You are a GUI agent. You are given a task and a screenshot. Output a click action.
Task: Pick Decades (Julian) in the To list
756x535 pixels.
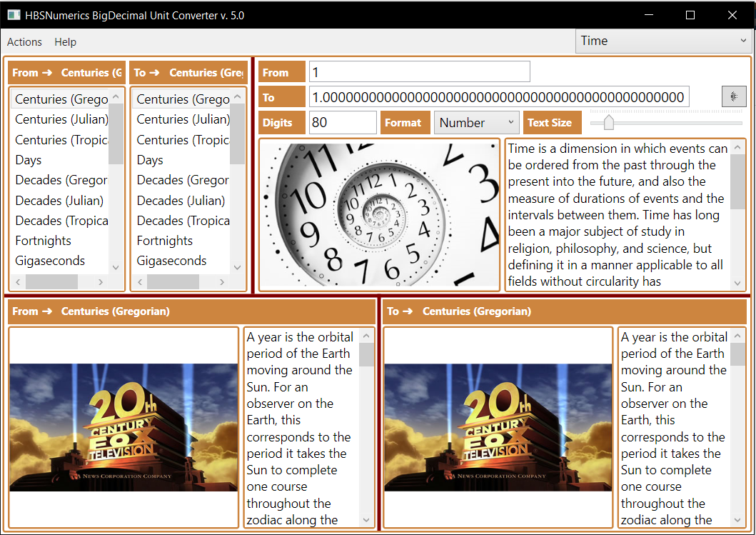tap(181, 201)
